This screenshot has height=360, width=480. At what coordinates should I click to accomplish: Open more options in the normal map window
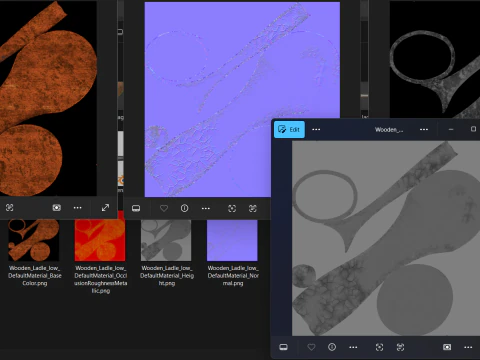point(206,208)
